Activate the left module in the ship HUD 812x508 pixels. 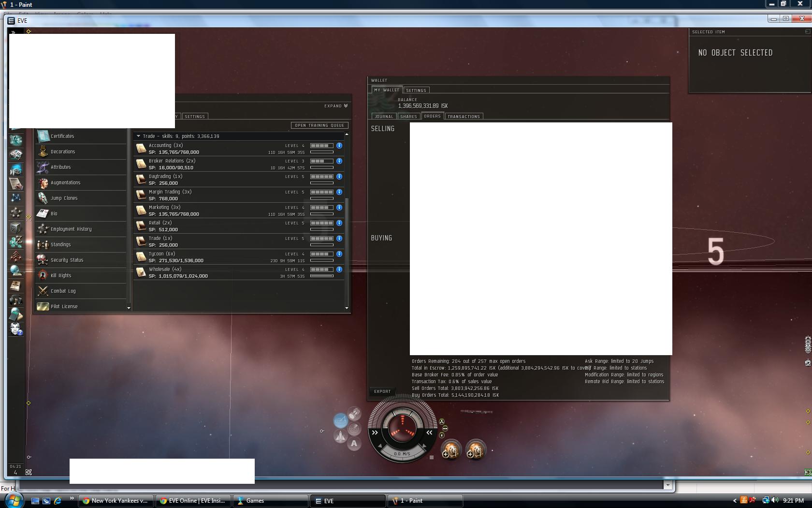[x=450, y=450]
